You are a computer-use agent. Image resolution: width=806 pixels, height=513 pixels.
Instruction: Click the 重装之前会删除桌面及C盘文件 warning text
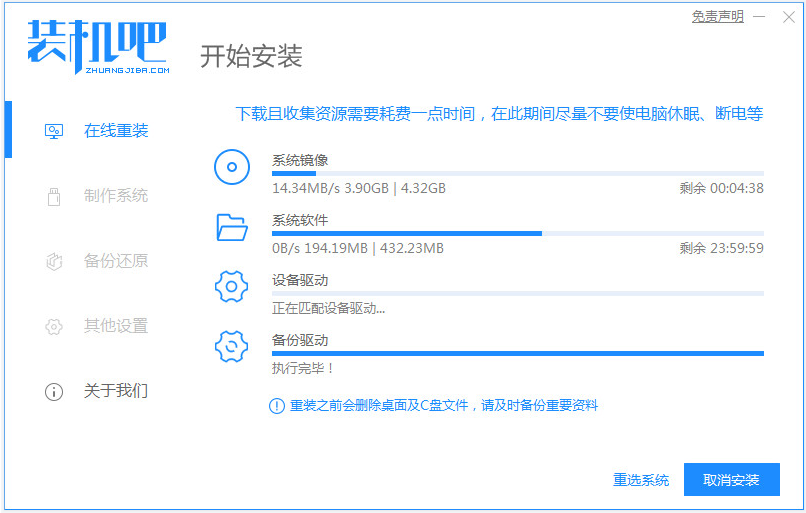click(444, 406)
